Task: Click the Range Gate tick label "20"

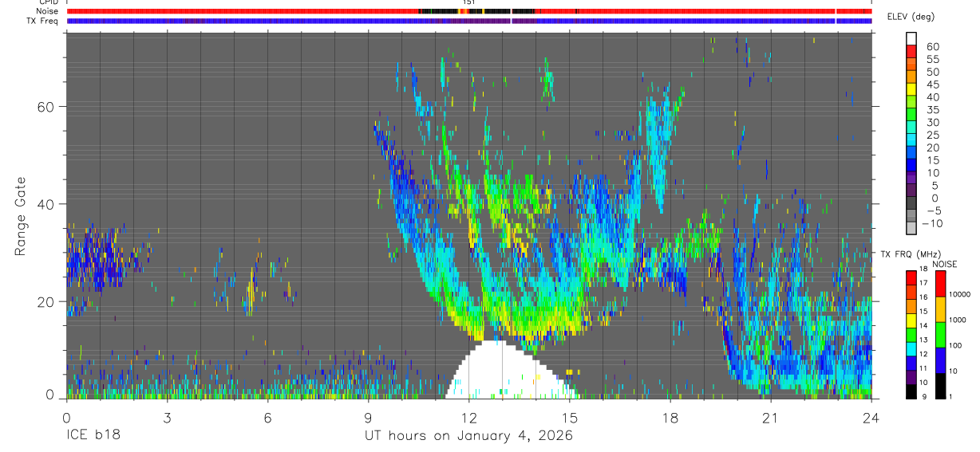Action: click(x=46, y=302)
